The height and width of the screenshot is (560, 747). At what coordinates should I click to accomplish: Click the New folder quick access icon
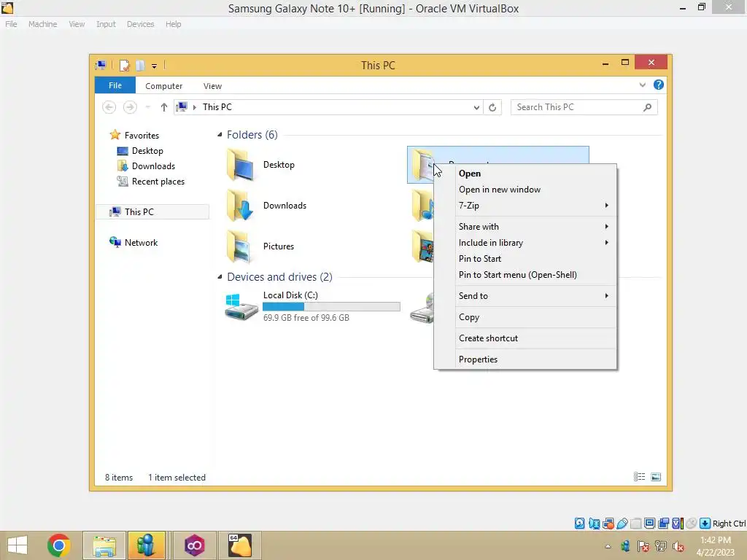[x=140, y=66]
